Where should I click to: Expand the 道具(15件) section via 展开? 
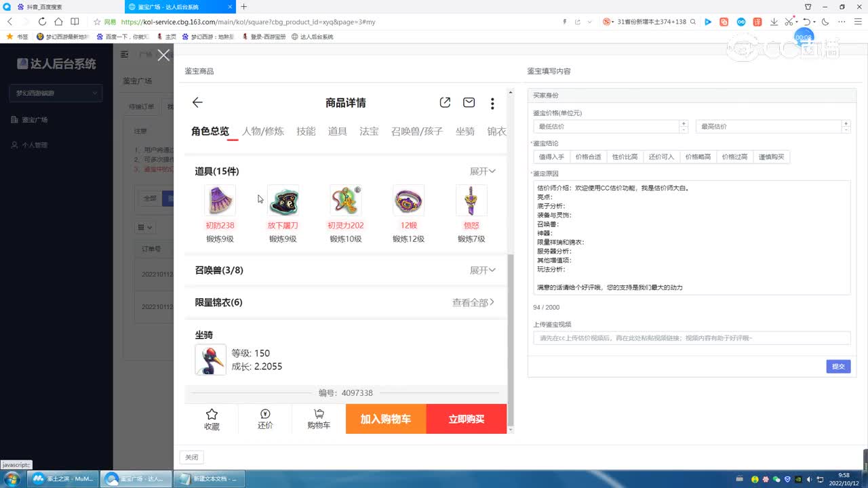tap(482, 171)
